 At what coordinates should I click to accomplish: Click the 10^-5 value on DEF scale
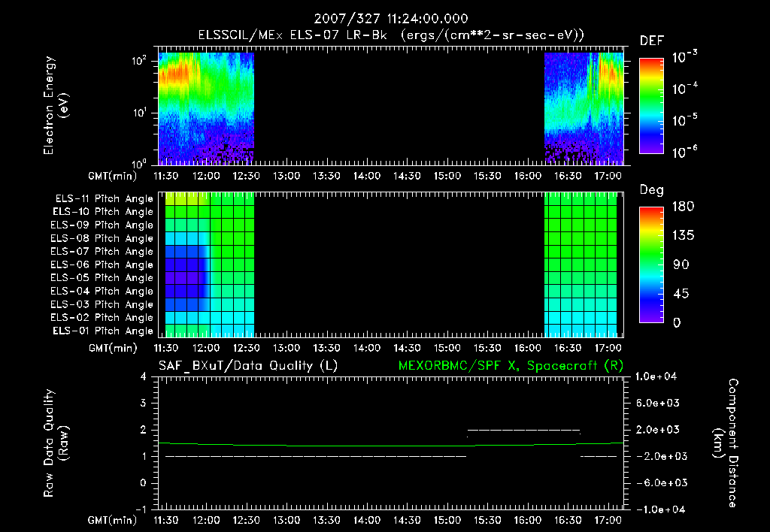684,119
